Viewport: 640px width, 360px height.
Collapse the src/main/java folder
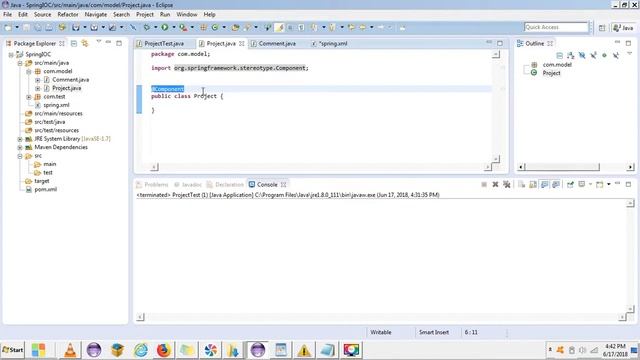click(20, 63)
